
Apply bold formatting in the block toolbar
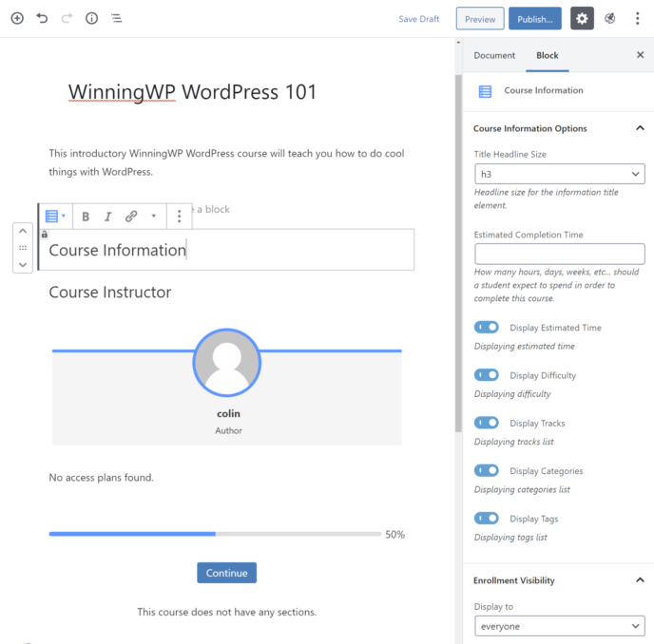pos(86,217)
